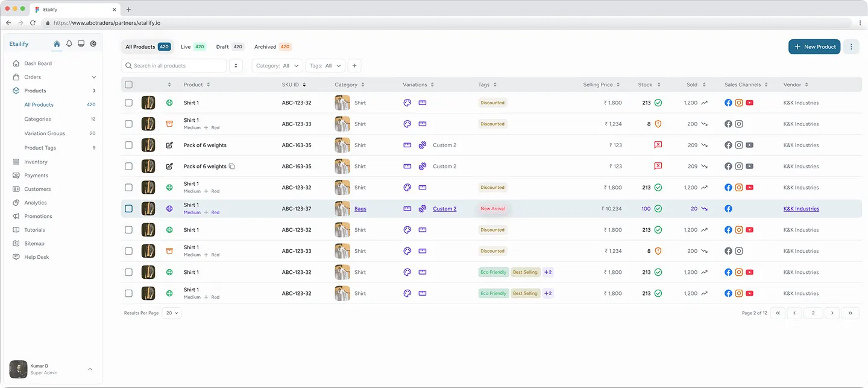Open the underlined Custom 2 link
The height and width of the screenshot is (388, 868).
tap(444, 209)
